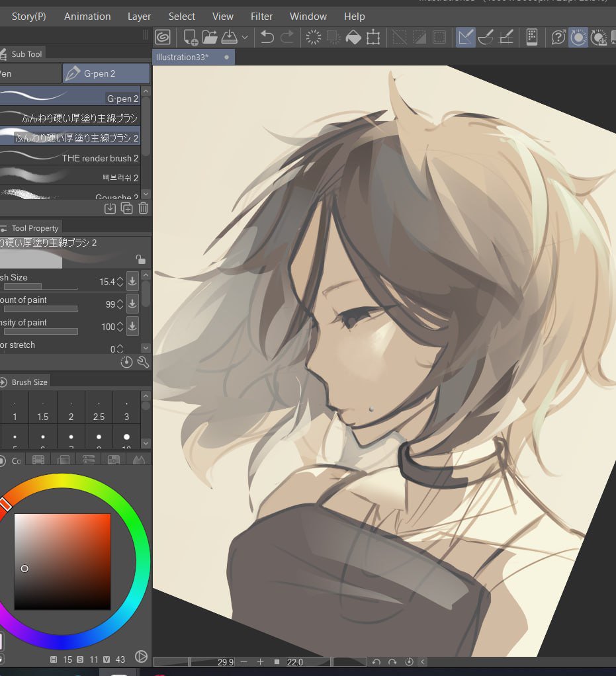Open the Filter menu
Image resolution: width=616 pixels, height=676 pixels.
tap(261, 17)
